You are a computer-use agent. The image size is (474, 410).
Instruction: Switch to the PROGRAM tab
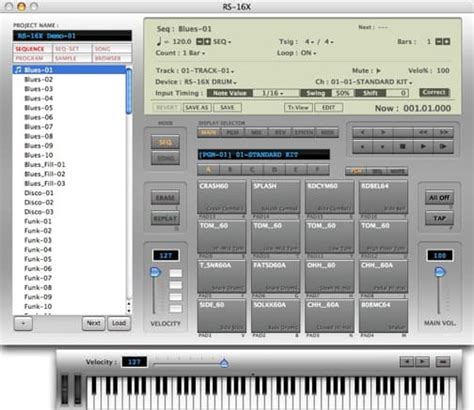32,58
